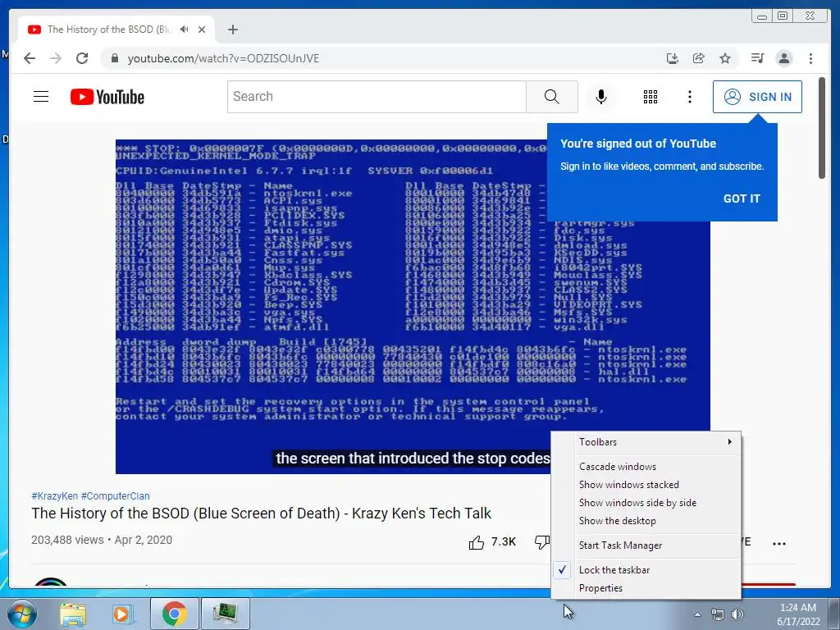Reload the YouTube page
The width and height of the screenshot is (840, 630).
click(x=82, y=58)
